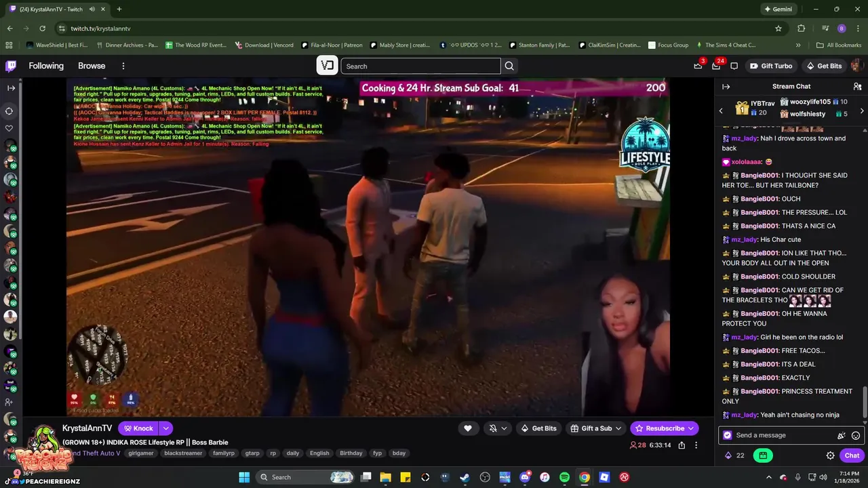Open the notification options chevron beside bell
Image resolution: width=868 pixels, height=488 pixels.
pos(504,428)
